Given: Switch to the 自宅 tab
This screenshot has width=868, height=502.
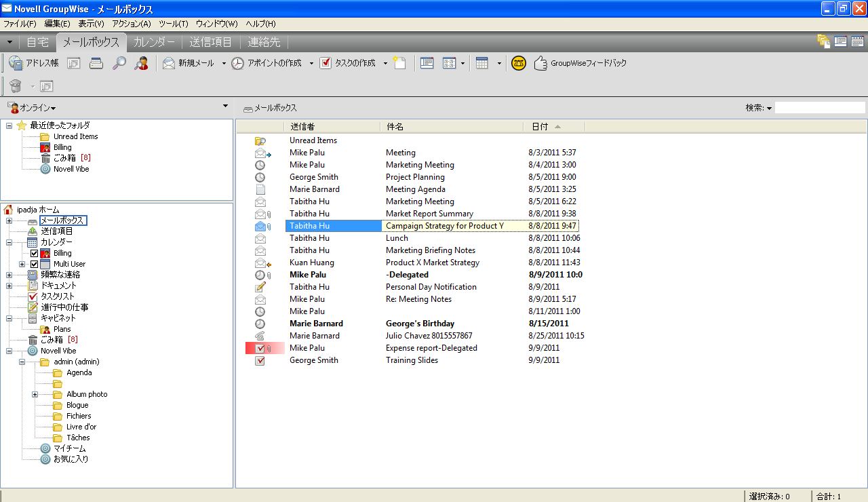Looking at the screenshot, I should pyautogui.click(x=37, y=42).
